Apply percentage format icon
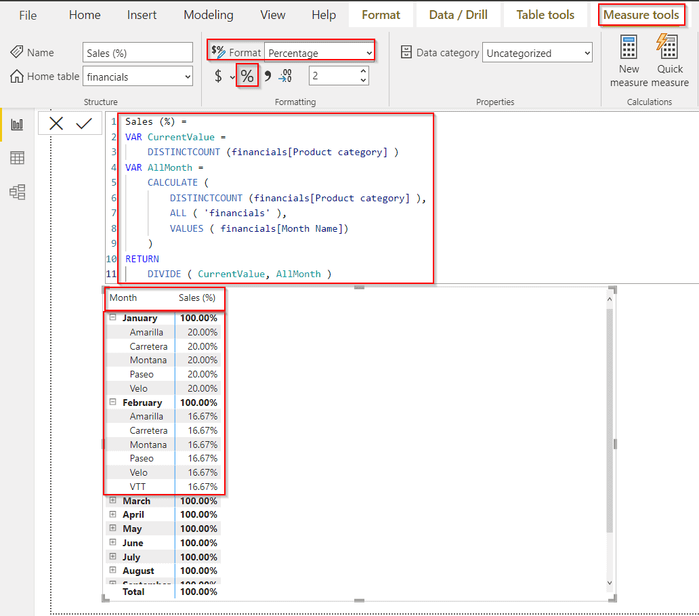 click(247, 76)
